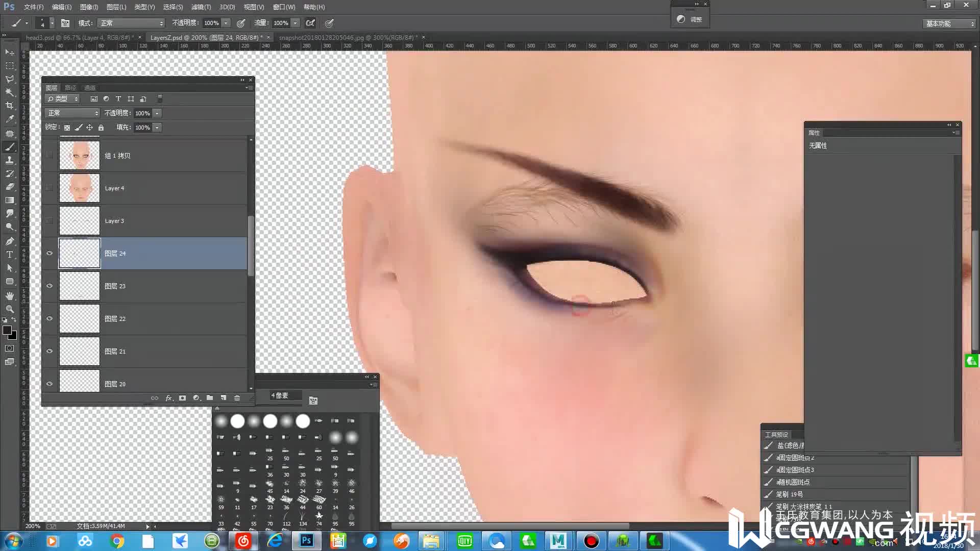Viewport: 980px width, 551px height.
Task: Select the 笔刷 19号 tool preset
Action: [790, 494]
